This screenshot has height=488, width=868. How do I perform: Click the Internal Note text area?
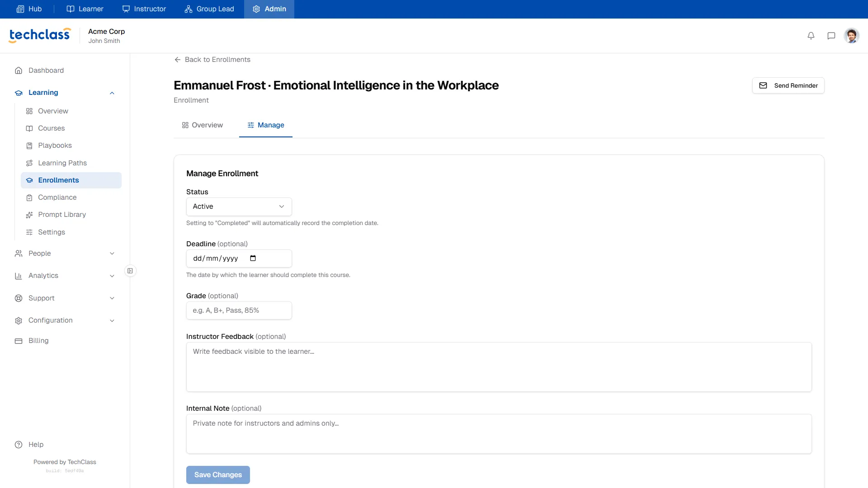click(x=499, y=434)
